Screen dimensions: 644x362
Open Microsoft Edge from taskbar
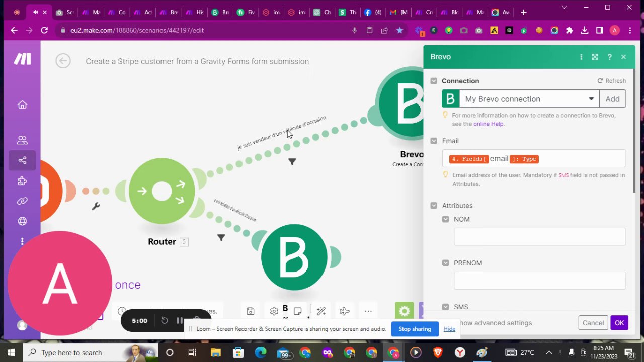[x=260, y=352]
